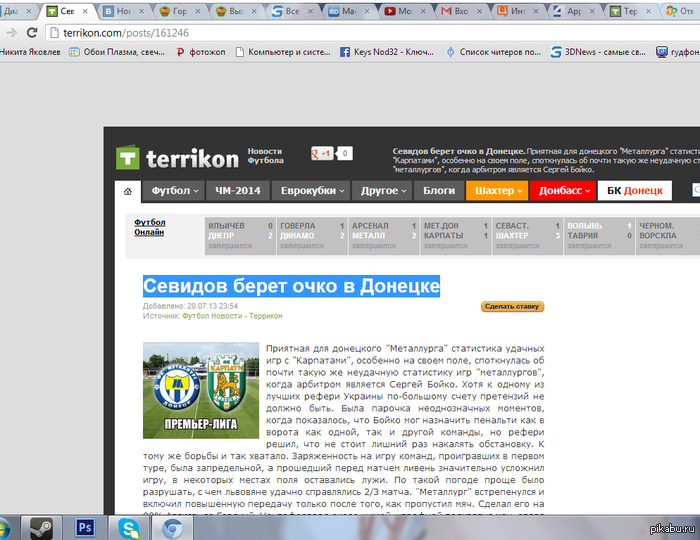Click the Google +1 button
700x540 pixels.
pos(322,153)
